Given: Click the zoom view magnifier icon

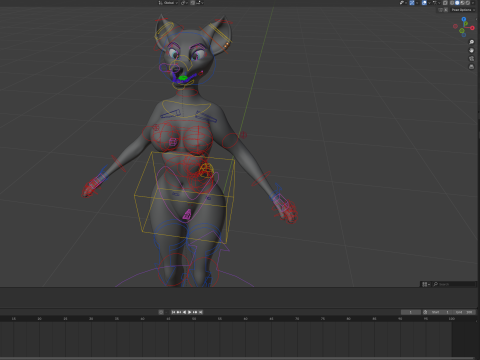Looking at the screenshot, I should [471, 42].
